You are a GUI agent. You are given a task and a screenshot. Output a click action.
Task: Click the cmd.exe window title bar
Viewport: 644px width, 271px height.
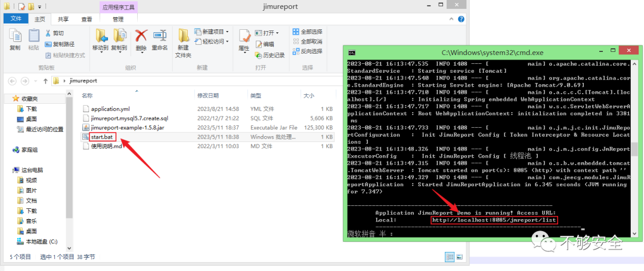491,53
